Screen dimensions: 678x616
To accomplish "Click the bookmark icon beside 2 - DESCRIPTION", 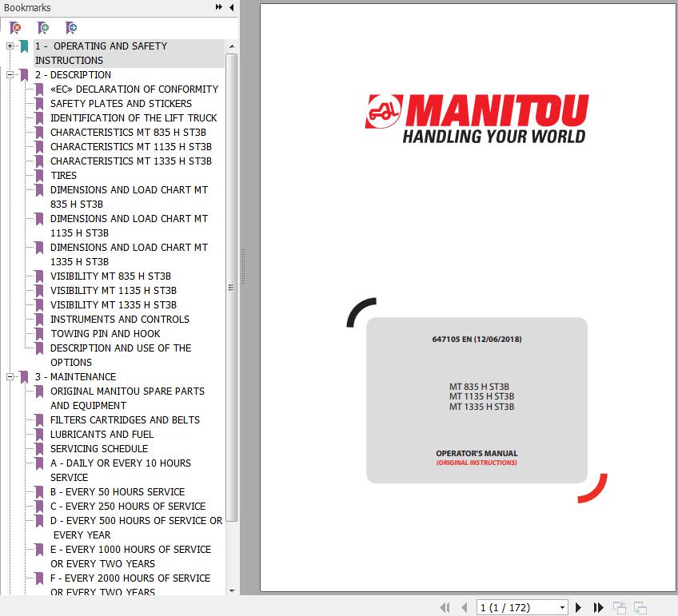I will (x=24, y=75).
